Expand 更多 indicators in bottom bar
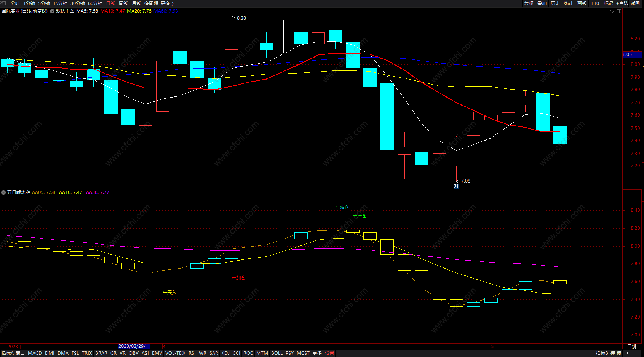This screenshot has height=357, width=644. pos(317,353)
